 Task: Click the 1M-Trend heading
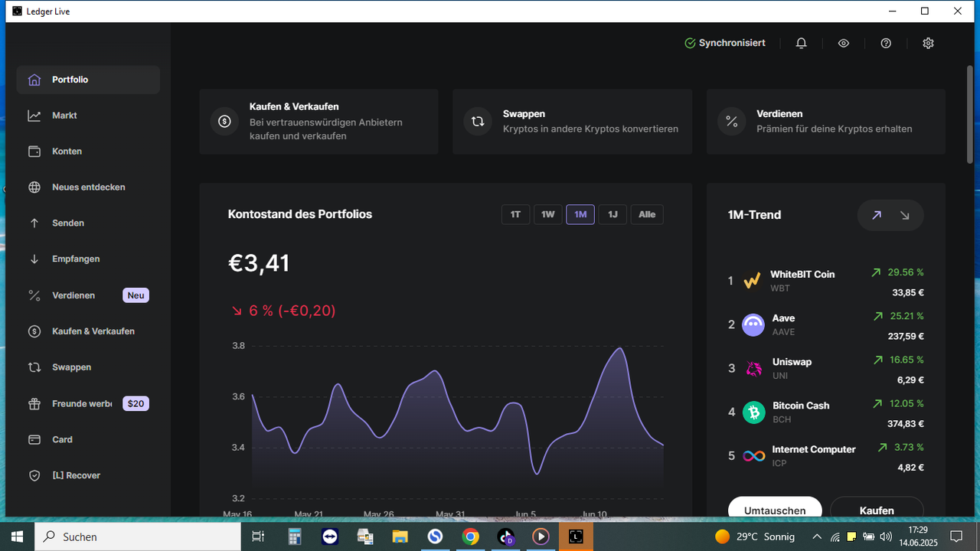[754, 215]
